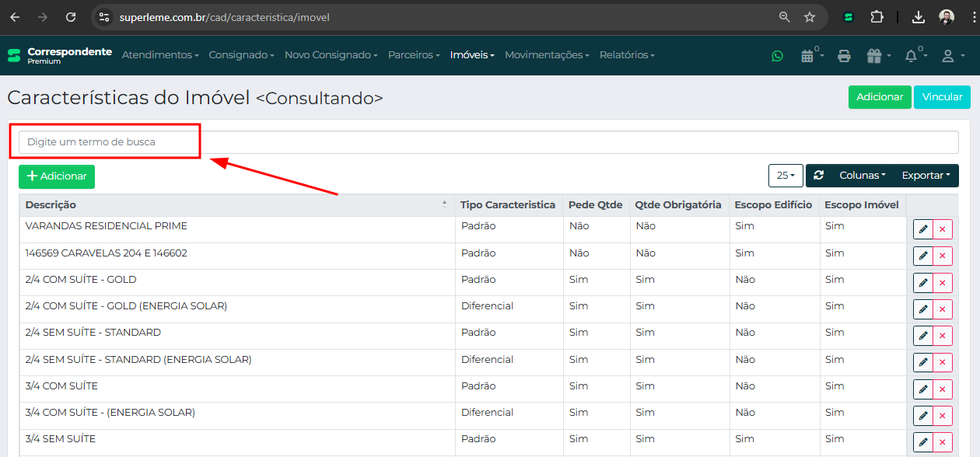980x457 pixels.
Task: Open the Imóveis menu
Action: tap(471, 55)
